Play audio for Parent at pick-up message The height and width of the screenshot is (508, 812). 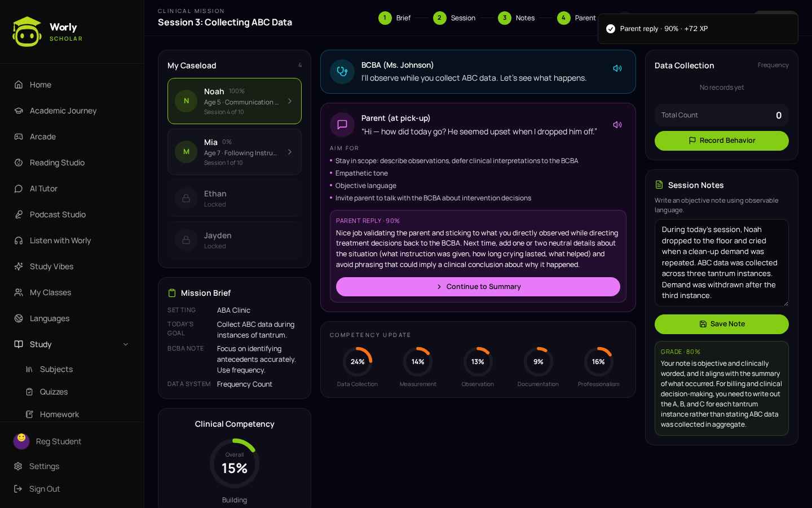617,125
